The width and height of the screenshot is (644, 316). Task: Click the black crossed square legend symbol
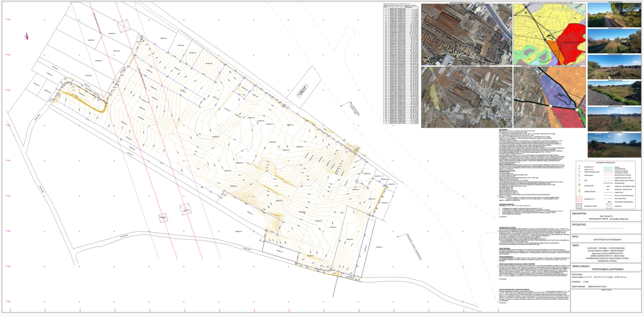(x=609, y=206)
